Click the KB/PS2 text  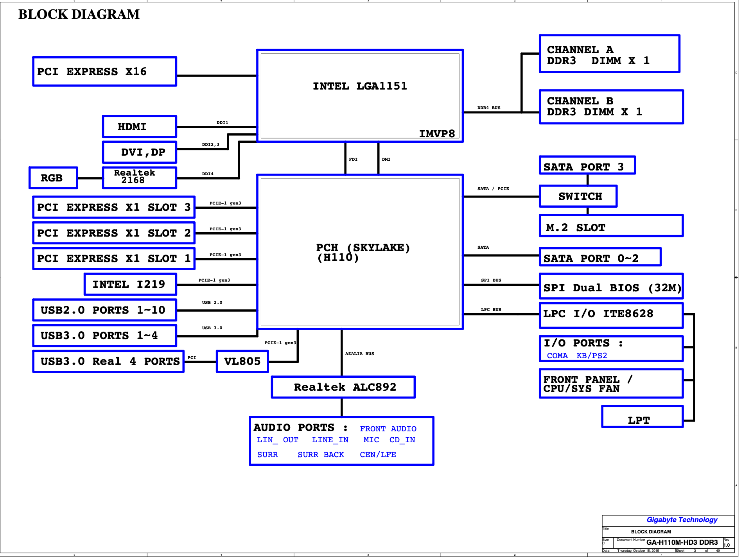click(592, 355)
